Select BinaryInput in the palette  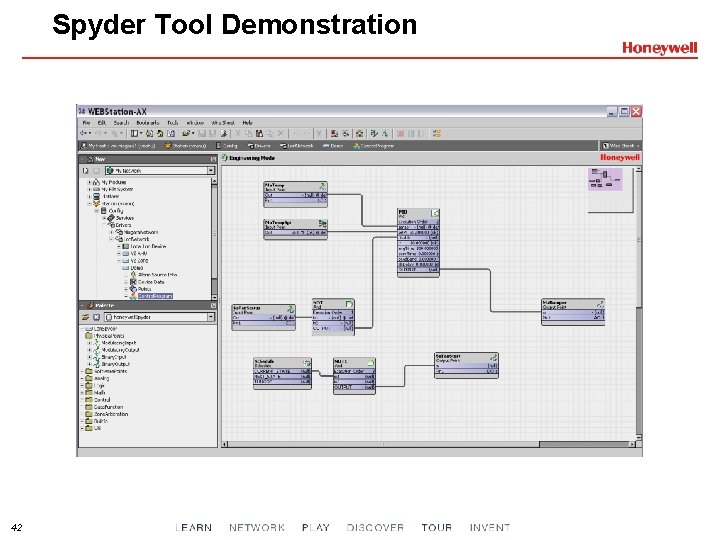point(113,357)
